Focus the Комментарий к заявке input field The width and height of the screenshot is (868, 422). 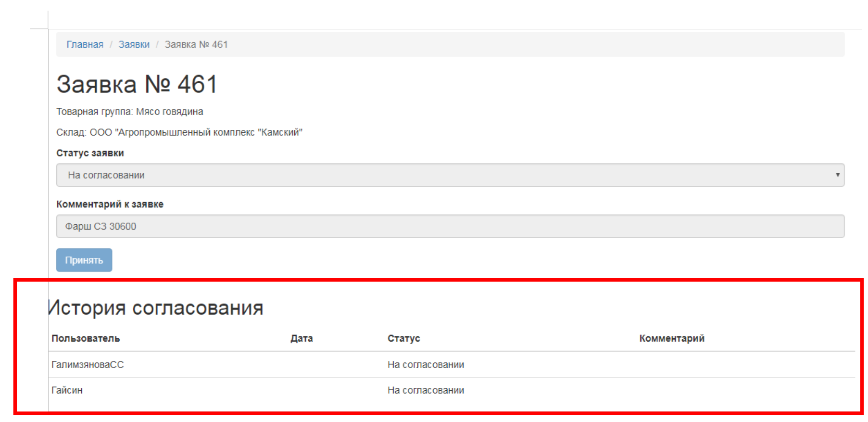(450, 226)
